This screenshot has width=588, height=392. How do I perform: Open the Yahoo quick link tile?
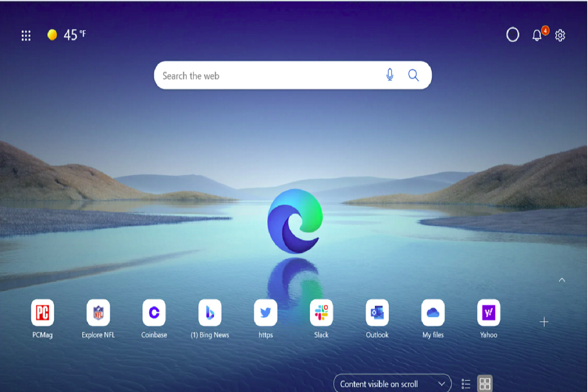pyautogui.click(x=489, y=313)
